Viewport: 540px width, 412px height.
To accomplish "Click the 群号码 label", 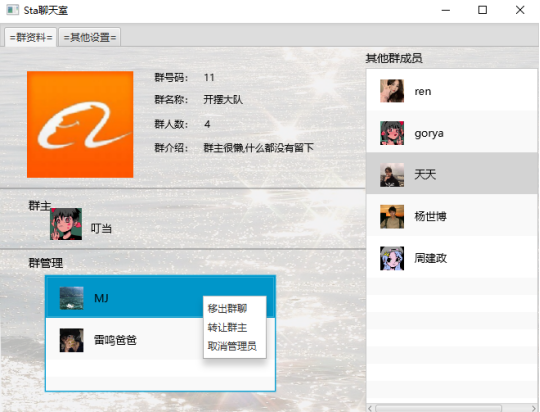I will click(171, 78).
